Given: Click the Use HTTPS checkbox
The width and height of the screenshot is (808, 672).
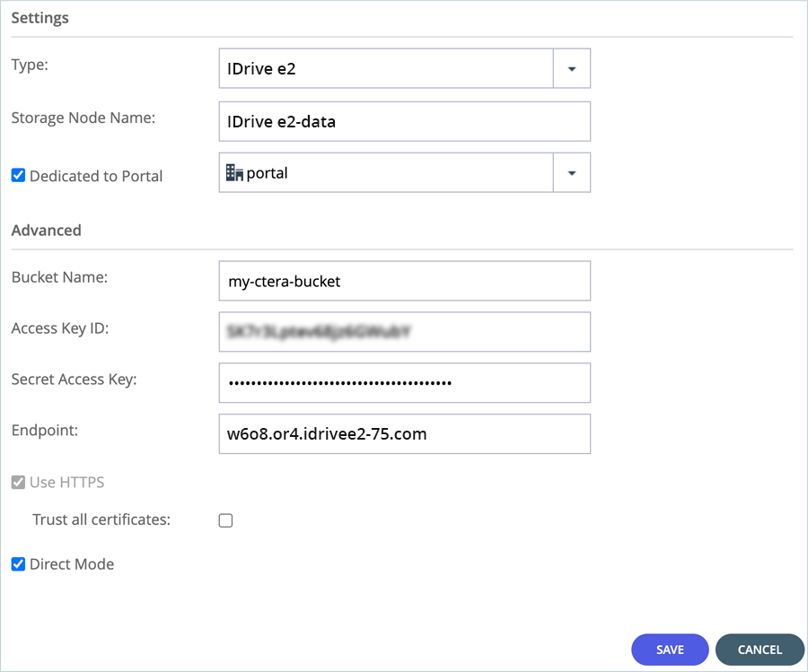Looking at the screenshot, I should [x=18, y=482].
